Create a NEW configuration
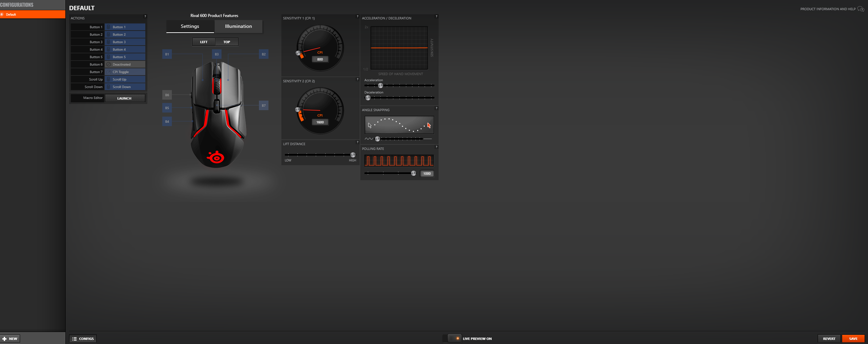Image resolution: width=868 pixels, height=344 pixels. [x=10, y=339]
